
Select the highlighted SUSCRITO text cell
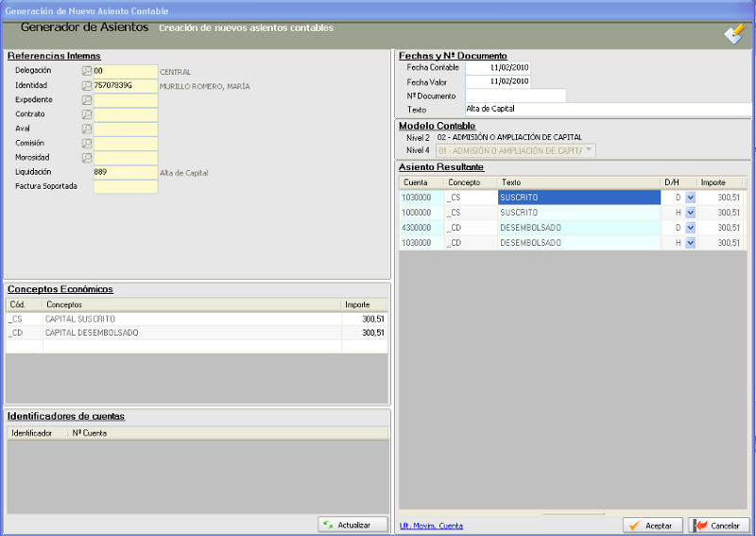click(x=578, y=198)
